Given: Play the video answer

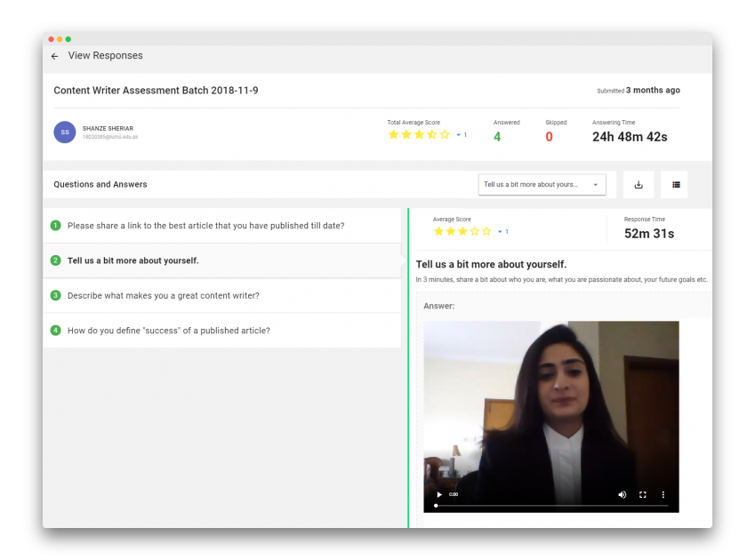Looking at the screenshot, I should (x=438, y=494).
